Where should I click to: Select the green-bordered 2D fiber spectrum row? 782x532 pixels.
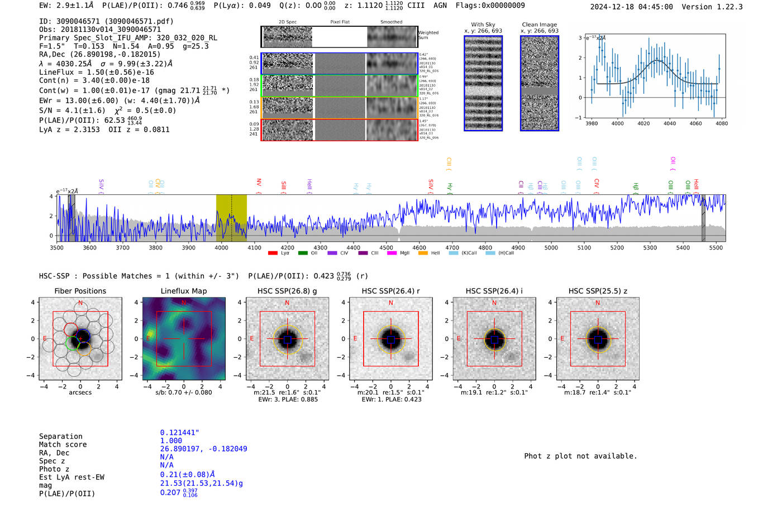point(340,86)
